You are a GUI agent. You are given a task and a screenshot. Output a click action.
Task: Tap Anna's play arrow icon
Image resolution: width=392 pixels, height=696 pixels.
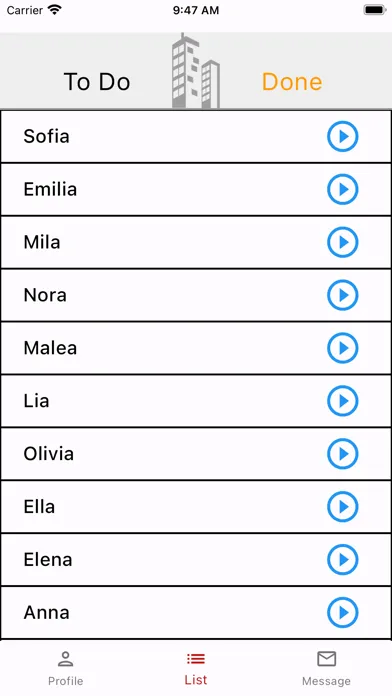pos(342,612)
